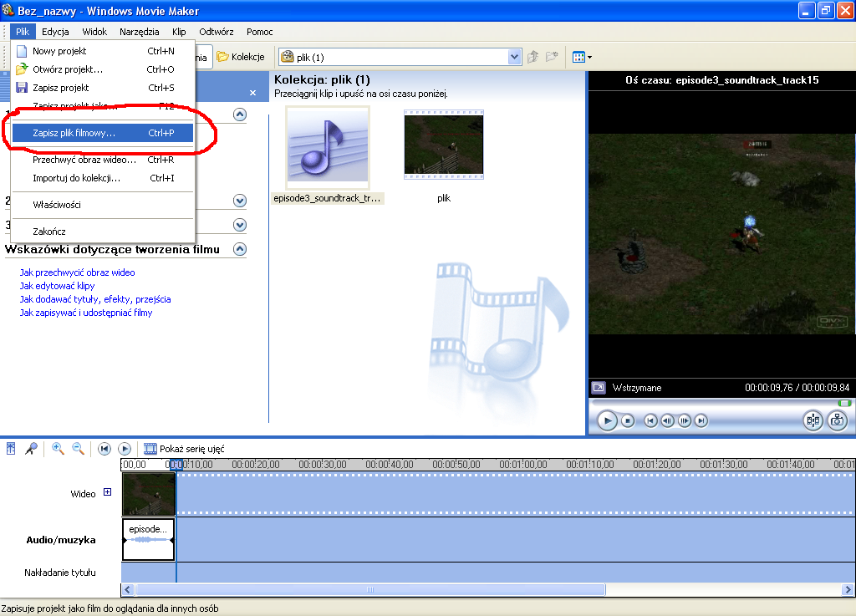
Task: Expand the Wideo track
Action: click(107, 493)
